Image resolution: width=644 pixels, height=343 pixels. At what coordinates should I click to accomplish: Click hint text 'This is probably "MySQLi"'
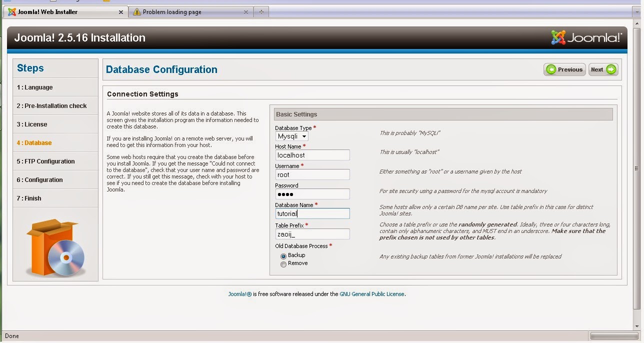point(410,133)
